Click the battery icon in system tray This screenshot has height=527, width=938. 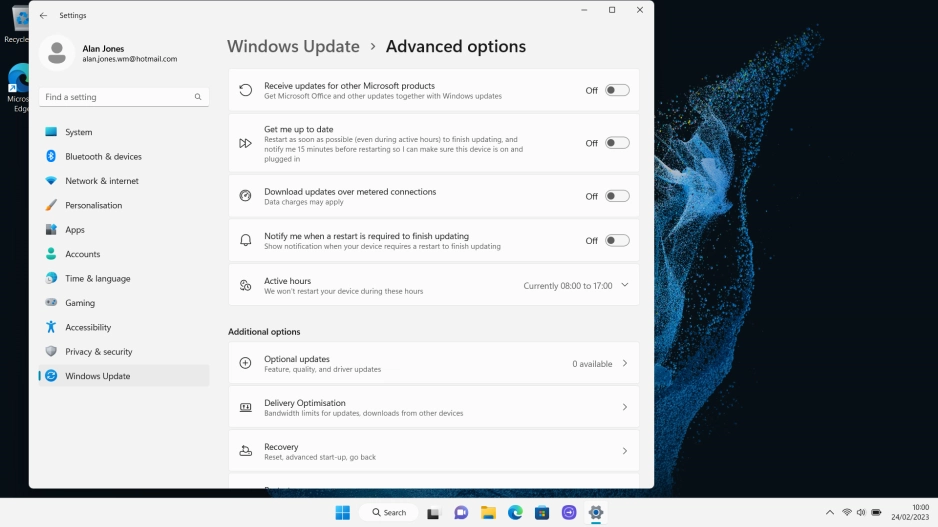[876, 513]
